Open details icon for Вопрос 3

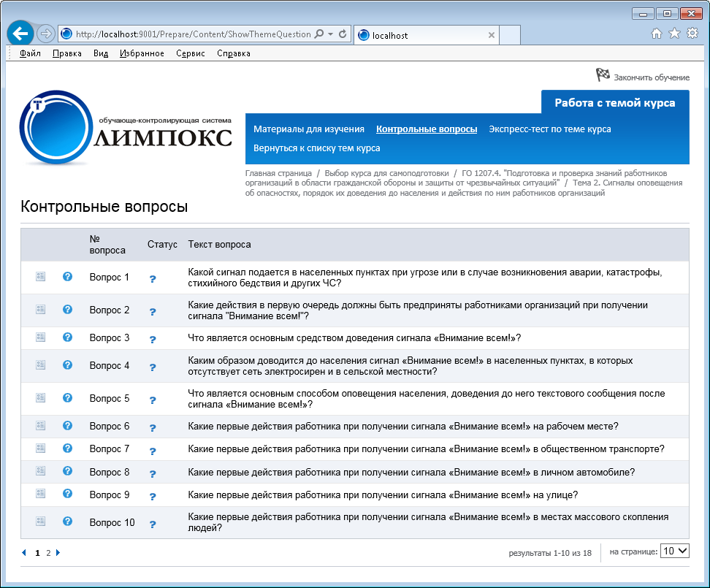[x=40, y=337]
